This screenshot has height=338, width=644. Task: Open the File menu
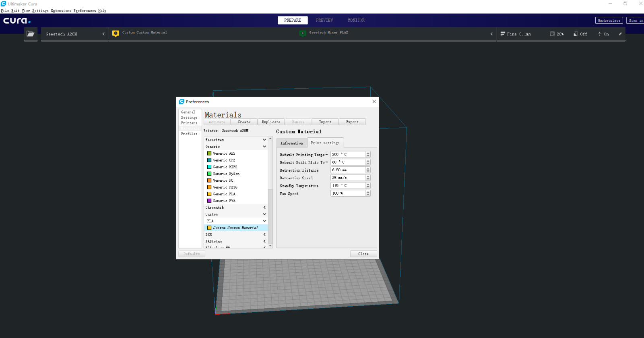click(5, 11)
